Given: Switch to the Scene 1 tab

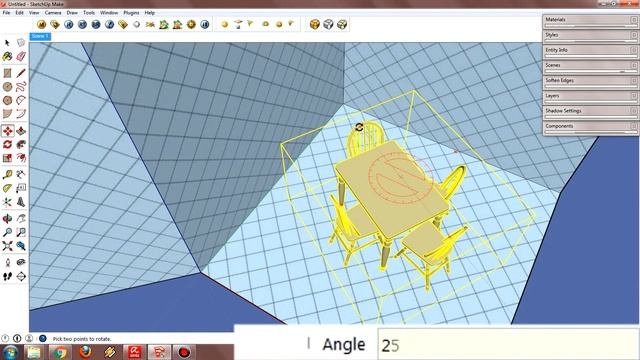Looking at the screenshot, I should click(x=40, y=36).
